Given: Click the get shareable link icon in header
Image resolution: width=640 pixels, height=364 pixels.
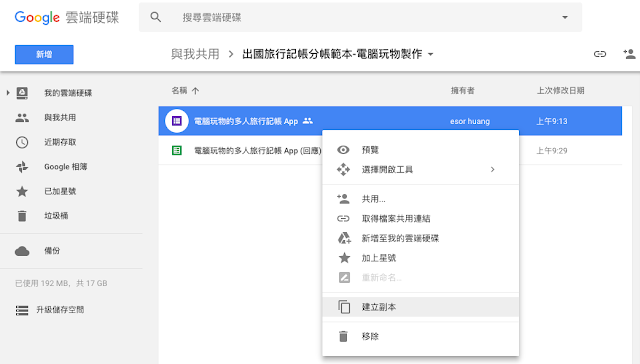Looking at the screenshot, I should (x=600, y=54).
